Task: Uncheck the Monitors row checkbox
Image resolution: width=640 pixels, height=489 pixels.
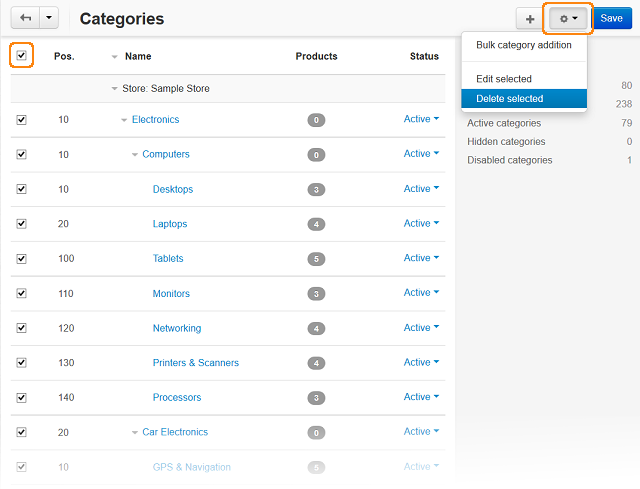Action: pos(22,293)
